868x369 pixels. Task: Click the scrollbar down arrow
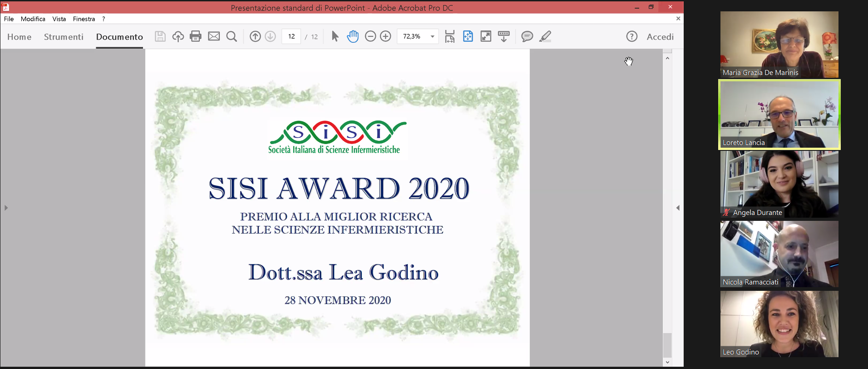(x=667, y=362)
